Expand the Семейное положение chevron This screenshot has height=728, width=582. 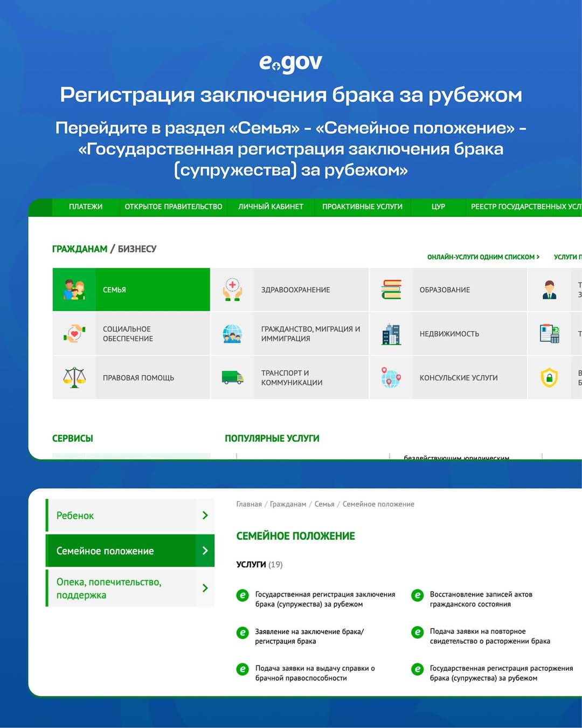pyautogui.click(x=205, y=551)
